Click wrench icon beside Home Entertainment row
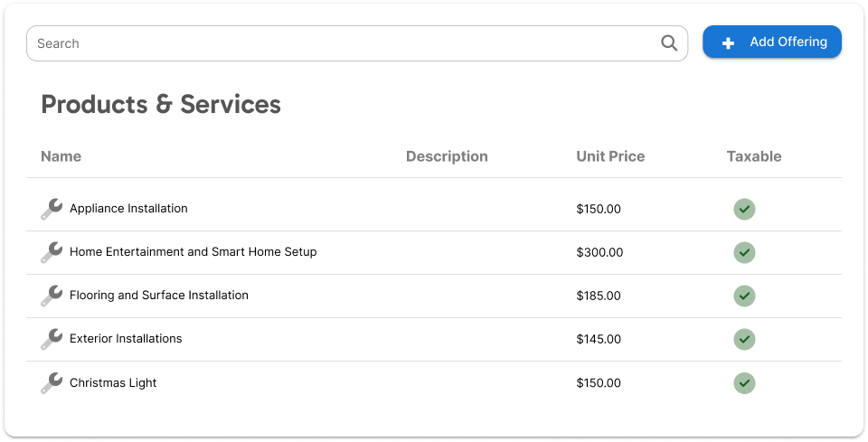This screenshot has height=442, width=868. pos(52,251)
